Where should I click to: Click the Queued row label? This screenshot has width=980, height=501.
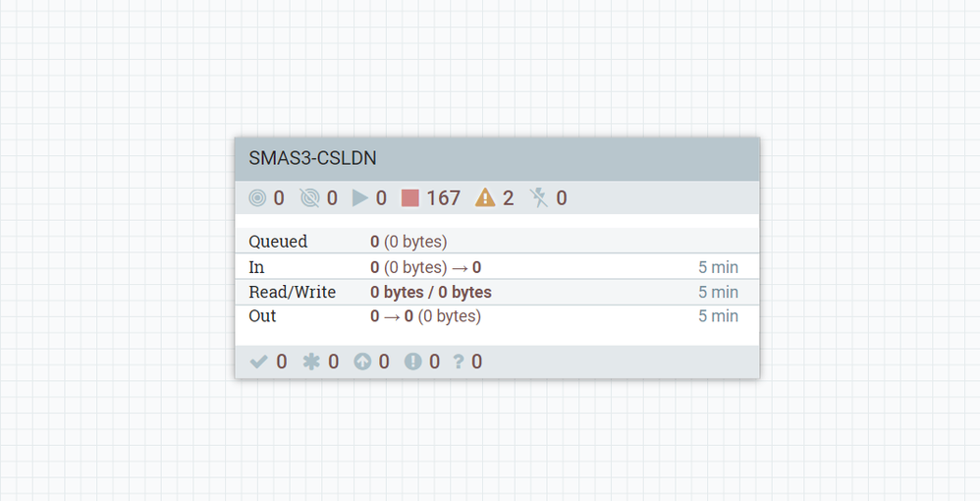tap(278, 242)
